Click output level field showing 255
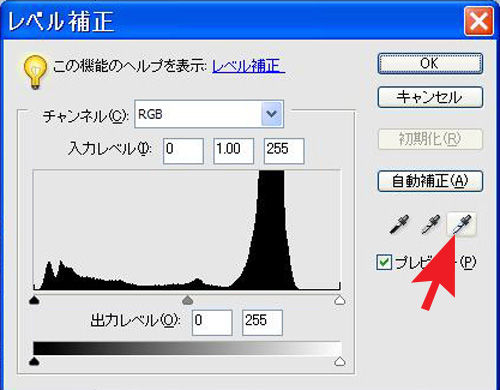 point(262,323)
